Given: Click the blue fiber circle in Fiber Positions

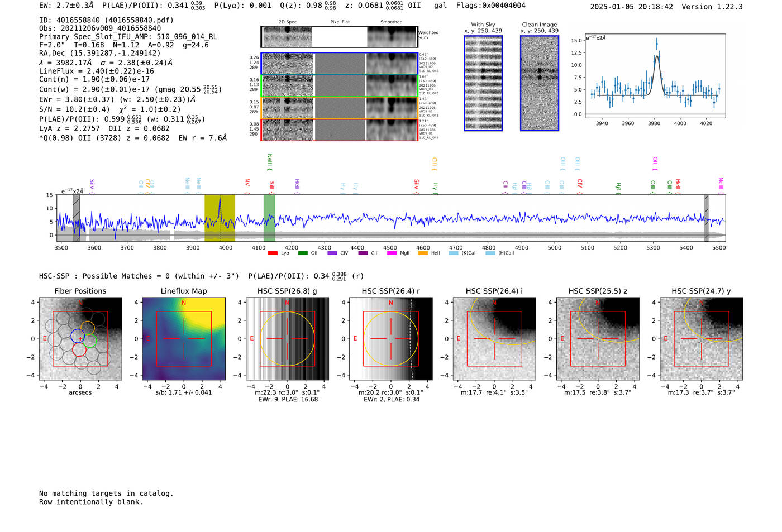Looking at the screenshot, I should (78, 336).
